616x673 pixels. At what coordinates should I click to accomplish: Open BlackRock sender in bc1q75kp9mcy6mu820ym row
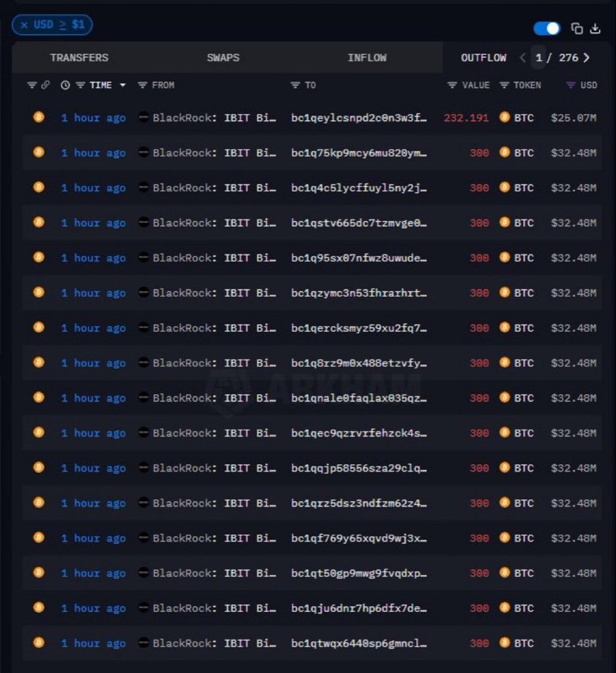coord(214,152)
